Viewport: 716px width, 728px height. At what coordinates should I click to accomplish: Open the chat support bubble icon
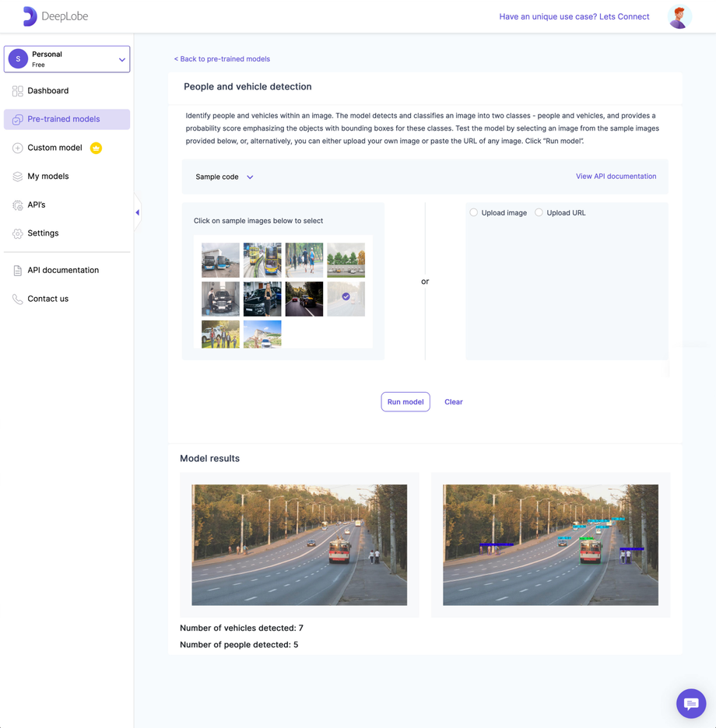pos(690,703)
